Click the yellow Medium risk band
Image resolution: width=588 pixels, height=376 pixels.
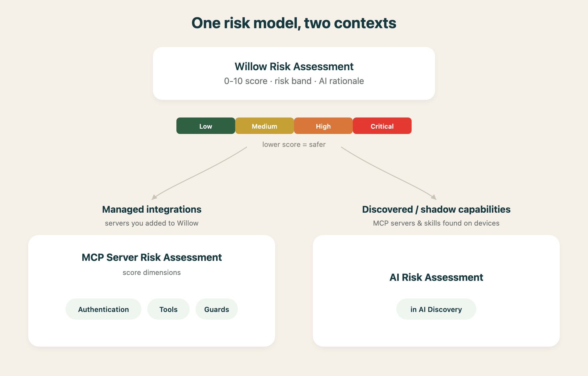coord(265,126)
